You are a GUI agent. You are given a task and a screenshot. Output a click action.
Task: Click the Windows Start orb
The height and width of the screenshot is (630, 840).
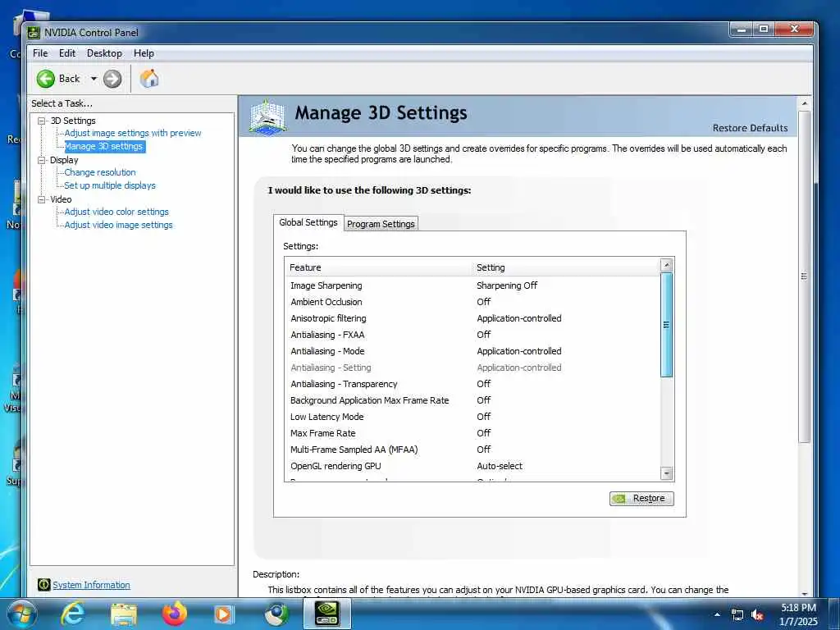[21, 614]
